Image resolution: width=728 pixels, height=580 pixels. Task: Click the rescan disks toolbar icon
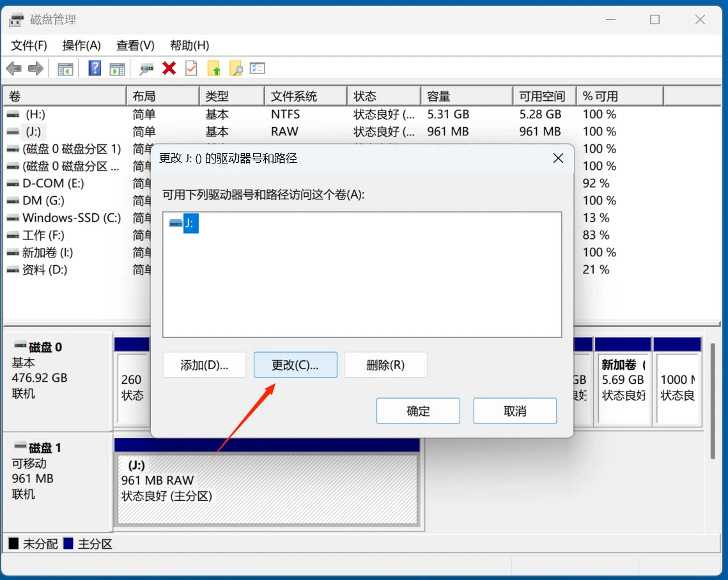(146, 68)
